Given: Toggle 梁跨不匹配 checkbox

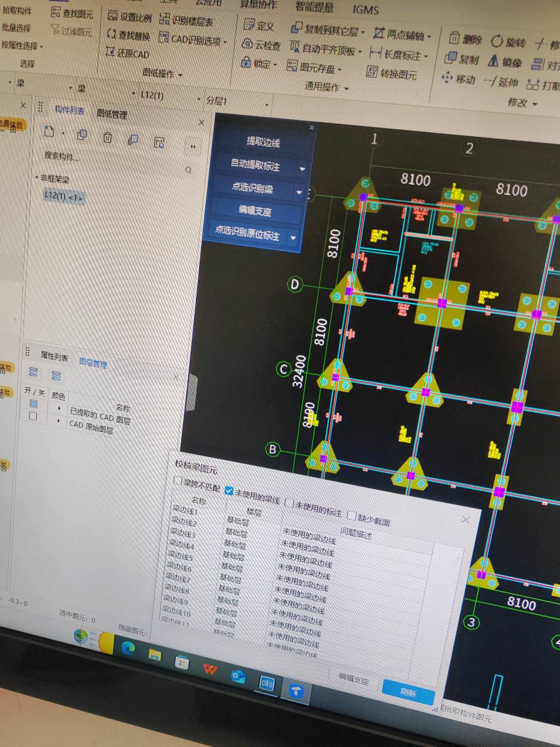Looking at the screenshot, I should (x=178, y=481).
